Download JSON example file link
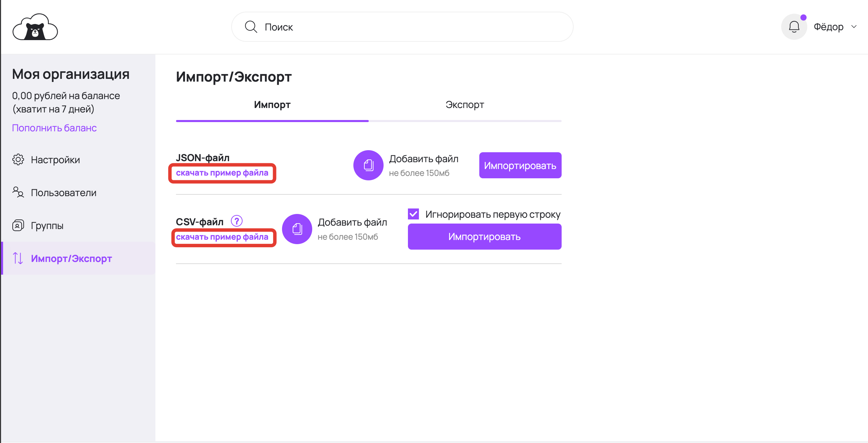 (222, 173)
